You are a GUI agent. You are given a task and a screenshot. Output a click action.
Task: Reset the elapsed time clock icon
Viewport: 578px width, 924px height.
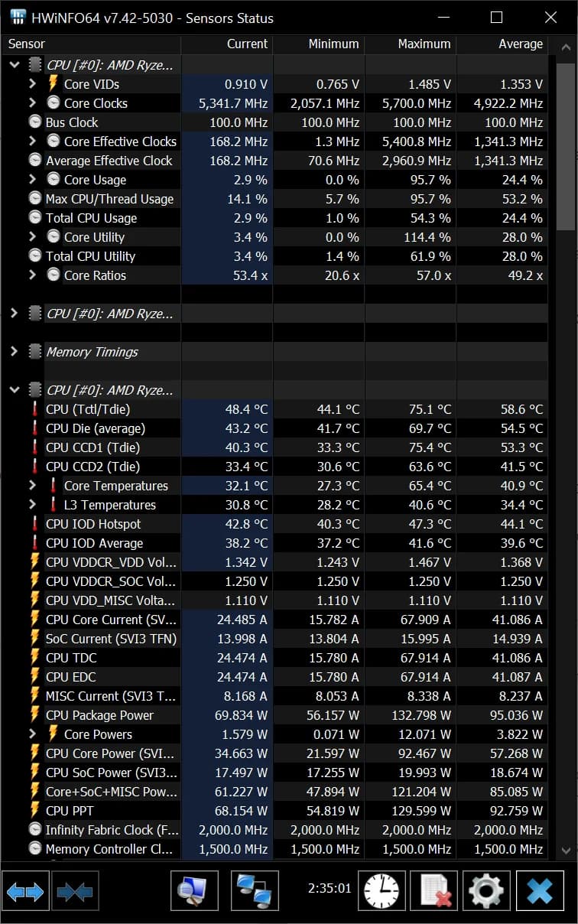[x=381, y=891]
